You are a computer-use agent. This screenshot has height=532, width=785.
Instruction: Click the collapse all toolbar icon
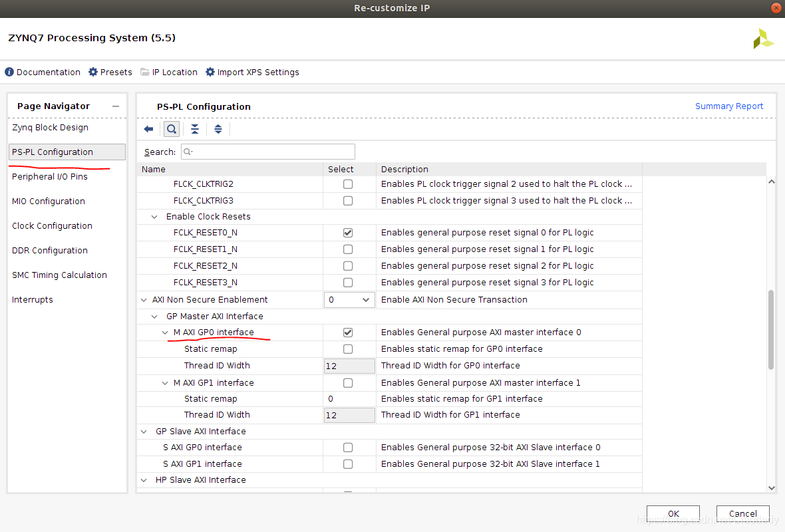point(195,129)
